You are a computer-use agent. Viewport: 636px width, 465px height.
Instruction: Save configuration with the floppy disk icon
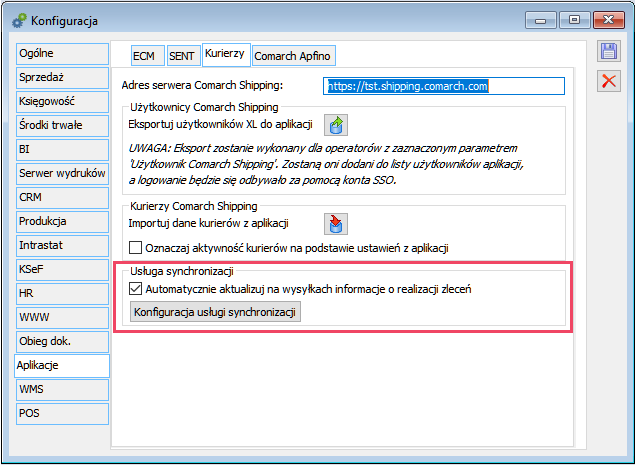(x=608, y=52)
